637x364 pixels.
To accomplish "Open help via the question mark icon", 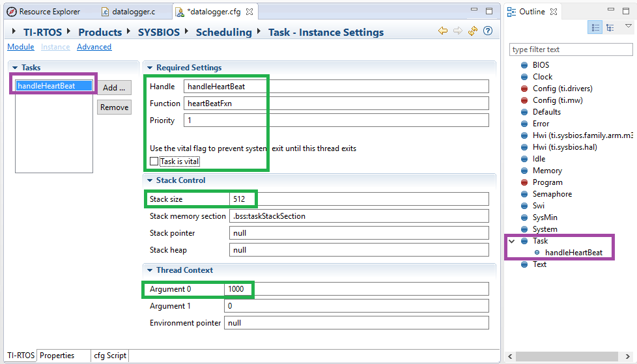I will pos(487,31).
